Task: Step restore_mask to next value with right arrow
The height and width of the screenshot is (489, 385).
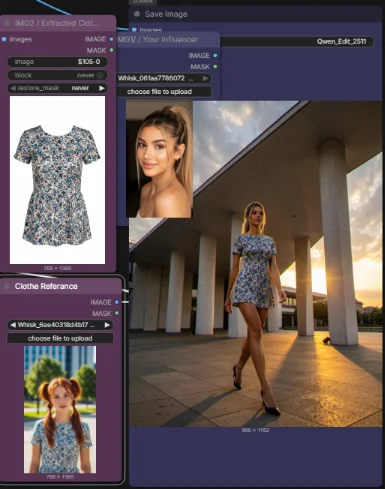Action: (102, 88)
